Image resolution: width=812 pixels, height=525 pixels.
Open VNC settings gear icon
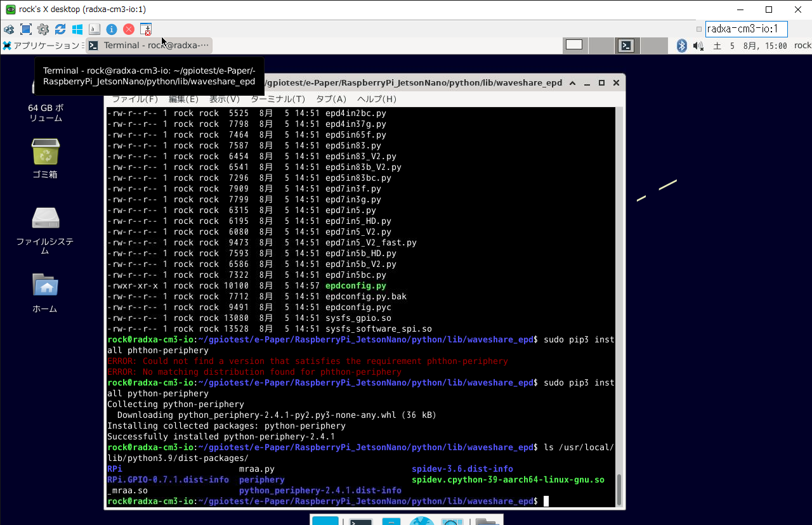(x=43, y=29)
